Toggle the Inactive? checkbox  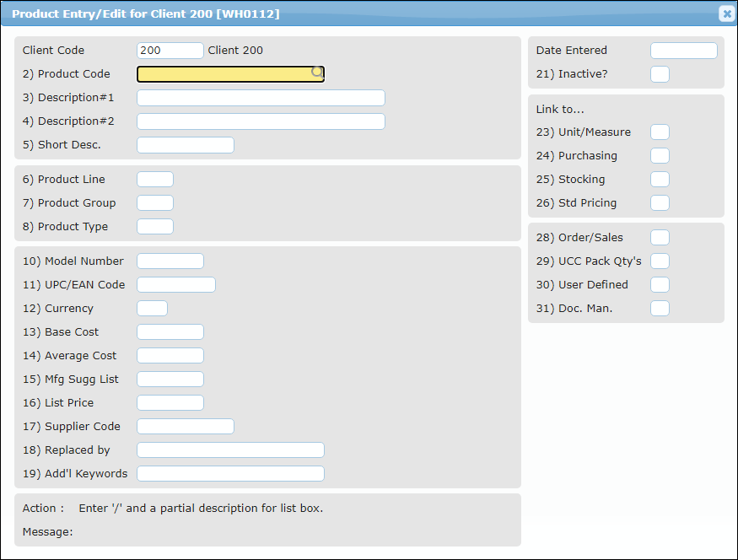click(660, 74)
